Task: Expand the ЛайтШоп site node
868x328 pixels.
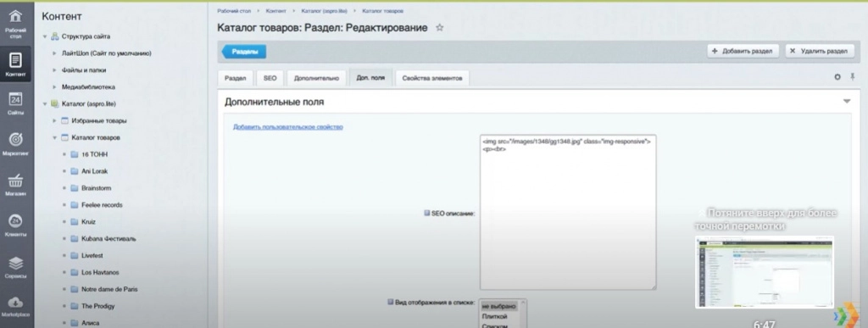Action: (55, 53)
